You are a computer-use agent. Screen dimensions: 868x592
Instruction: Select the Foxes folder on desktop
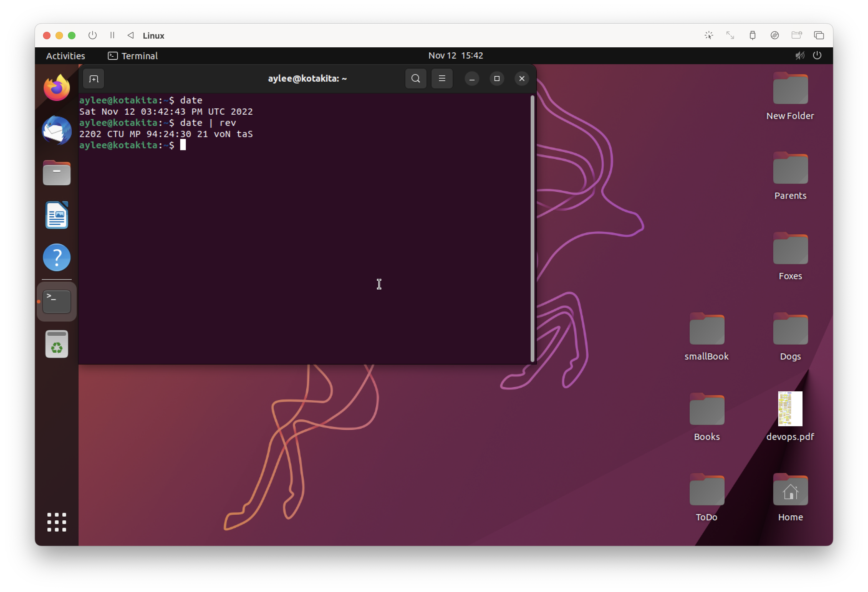[790, 257]
